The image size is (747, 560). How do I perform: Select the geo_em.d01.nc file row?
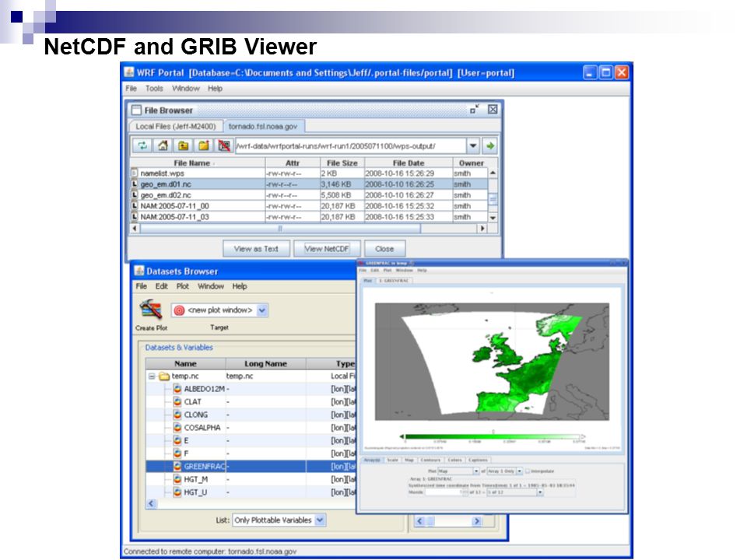pos(309,184)
